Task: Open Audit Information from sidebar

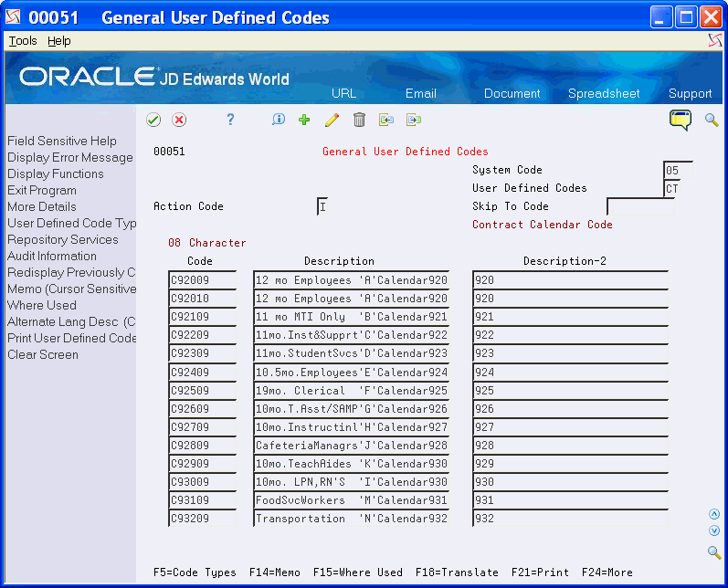Action: click(52, 256)
